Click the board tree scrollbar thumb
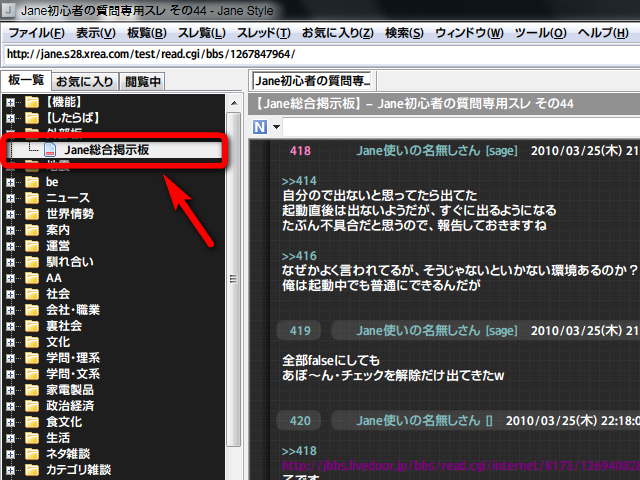Viewport: 640px width, 480px height. point(234,279)
